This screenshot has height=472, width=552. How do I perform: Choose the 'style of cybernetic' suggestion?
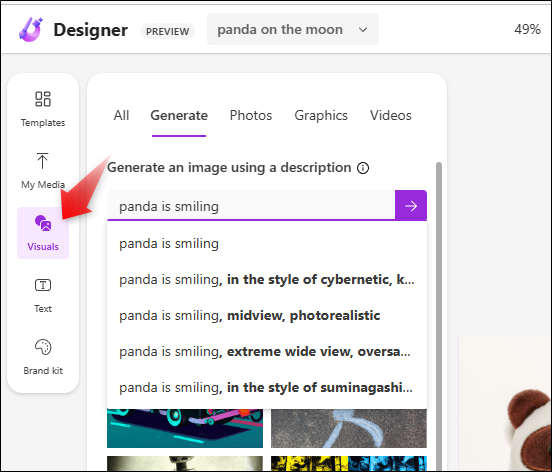267,279
